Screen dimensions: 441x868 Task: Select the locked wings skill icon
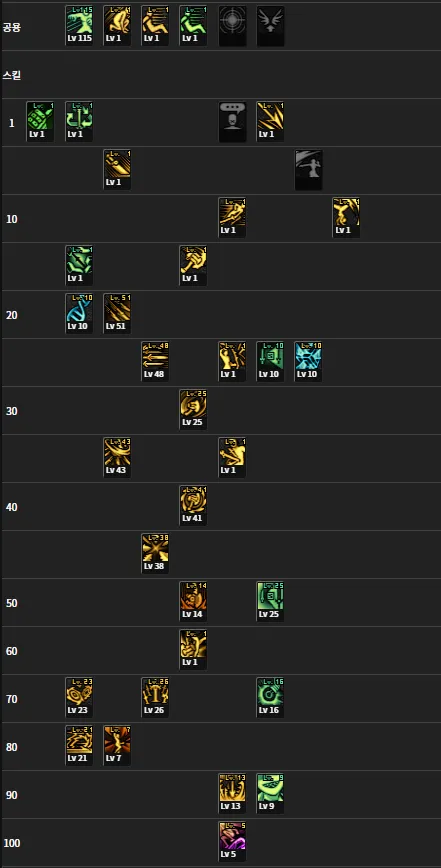click(x=271, y=26)
